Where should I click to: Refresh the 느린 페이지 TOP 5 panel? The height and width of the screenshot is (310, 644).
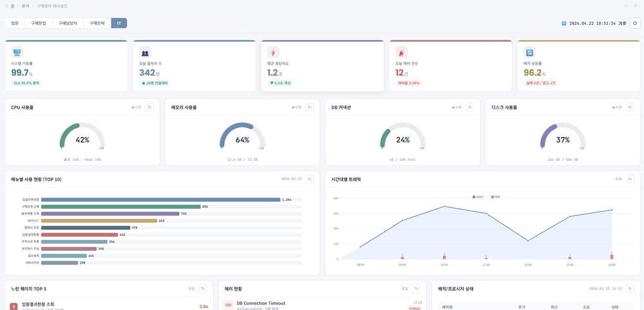click(x=203, y=289)
